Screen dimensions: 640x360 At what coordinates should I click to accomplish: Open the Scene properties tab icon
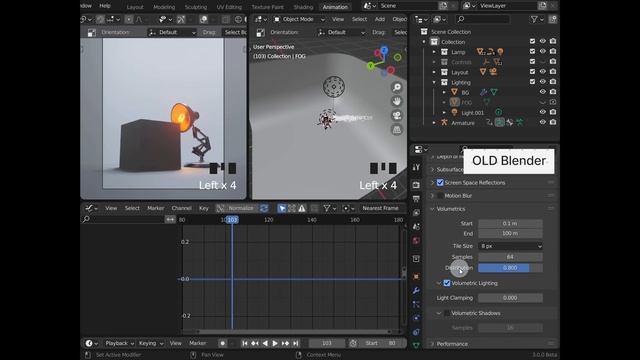tap(416, 227)
